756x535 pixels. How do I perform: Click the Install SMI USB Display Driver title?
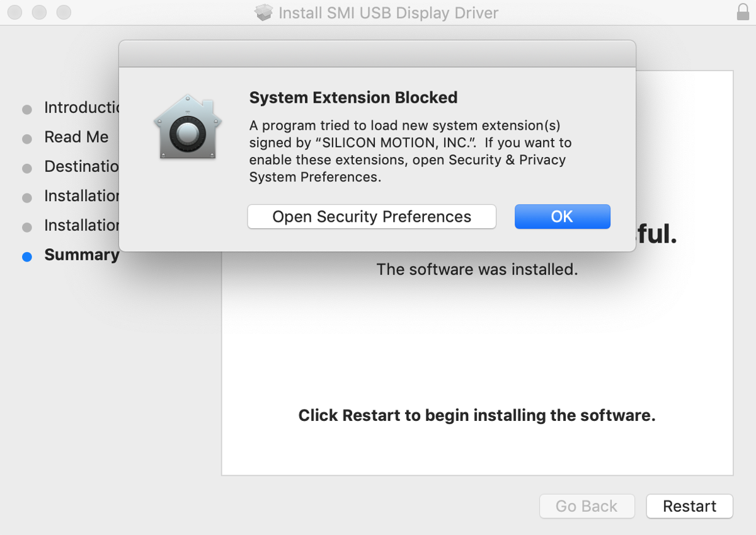[388, 13]
